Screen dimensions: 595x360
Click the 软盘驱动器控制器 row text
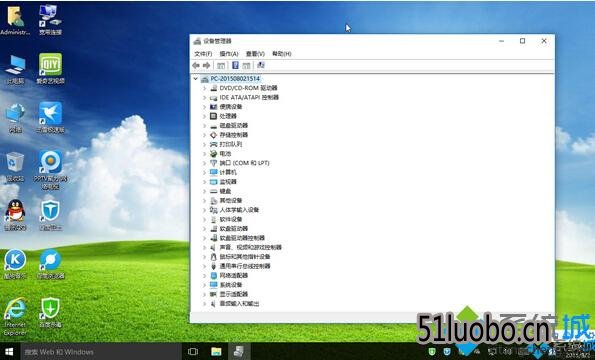(x=242, y=238)
